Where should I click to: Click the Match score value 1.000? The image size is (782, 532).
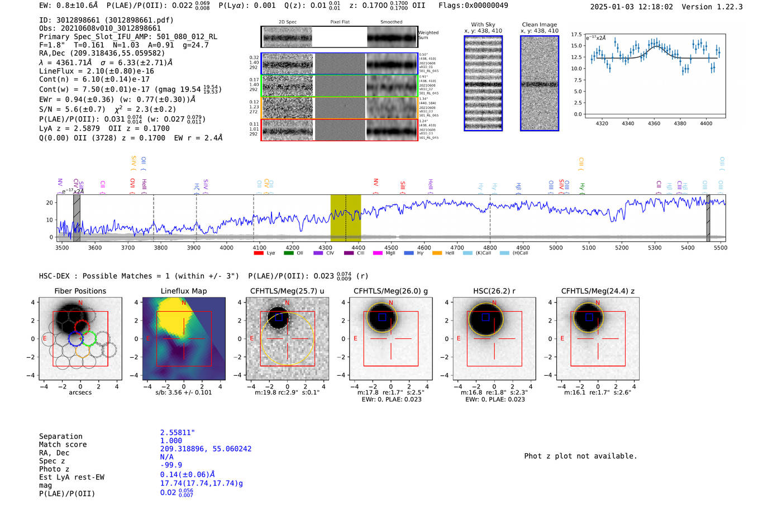click(171, 440)
